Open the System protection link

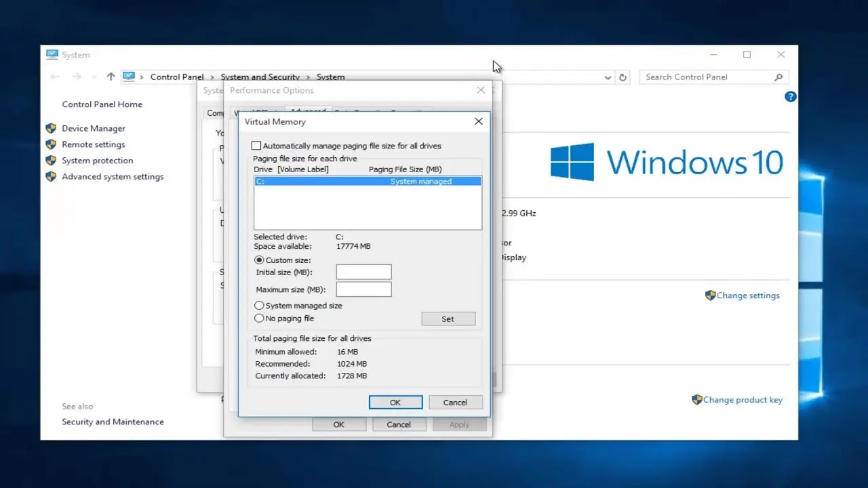click(x=98, y=161)
